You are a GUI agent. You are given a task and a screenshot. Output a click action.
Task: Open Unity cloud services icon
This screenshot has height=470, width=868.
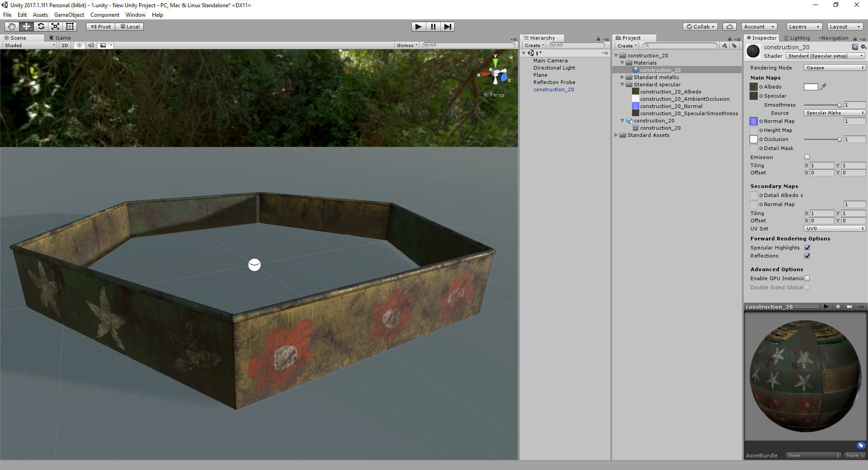[x=730, y=27]
